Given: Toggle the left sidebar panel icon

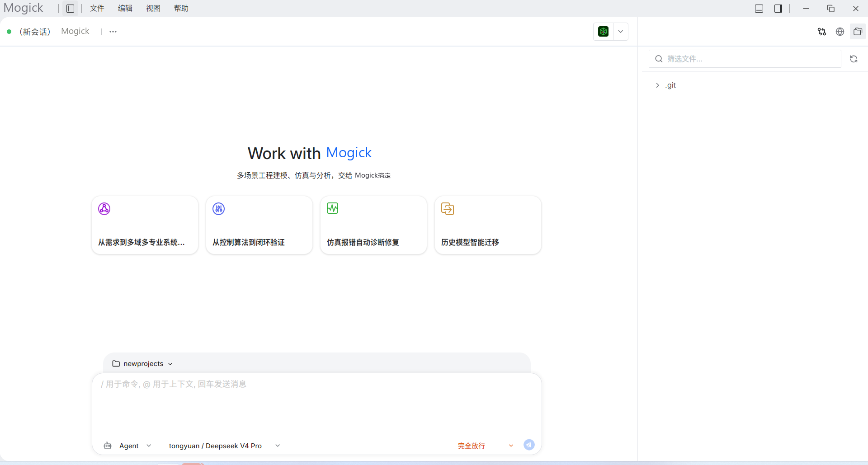Looking at the screenshot, I should click(70, 9).
